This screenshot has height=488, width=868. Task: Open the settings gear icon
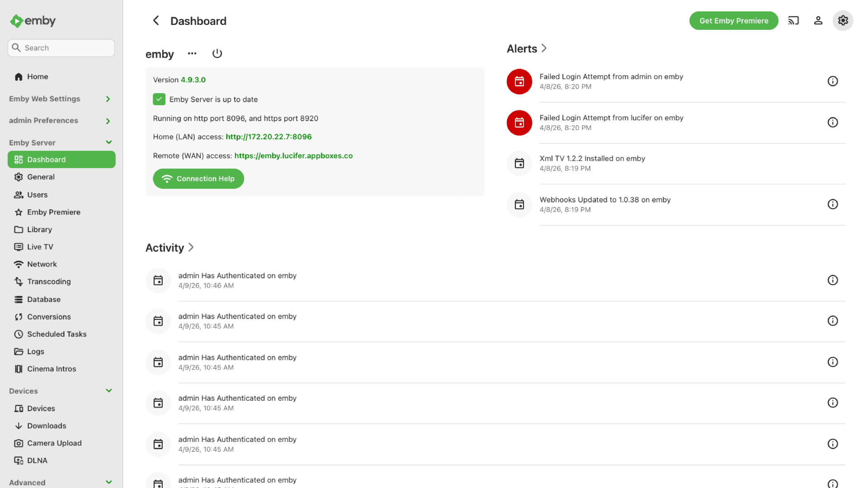click(x=843, y=21)
